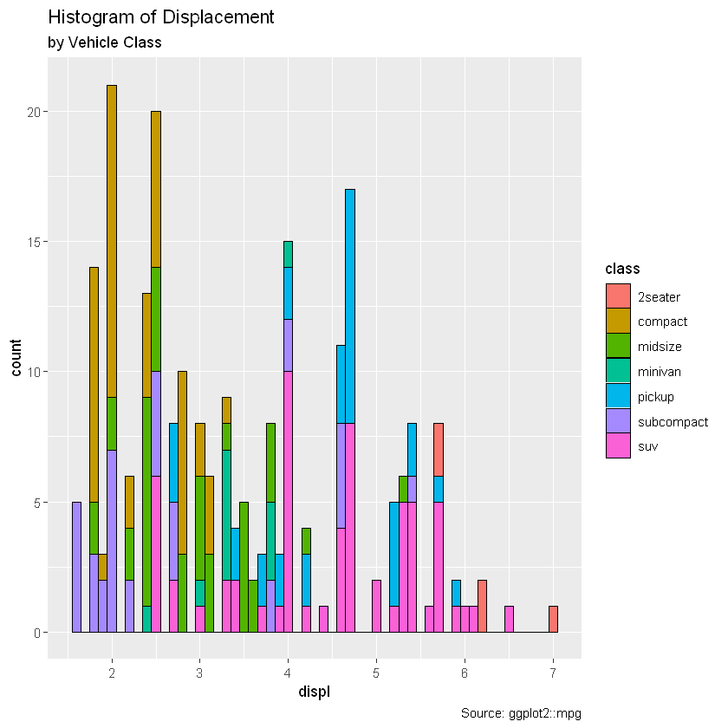Click the tallest compact bar at displacement 2
The image size is (728, 728).
click(112, 242)
